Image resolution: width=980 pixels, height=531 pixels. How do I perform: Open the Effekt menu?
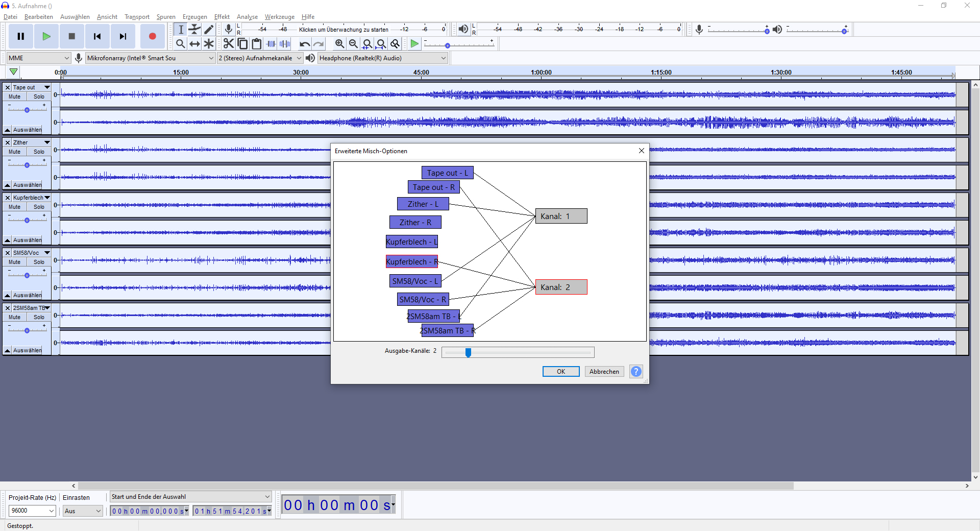(222, 17)
